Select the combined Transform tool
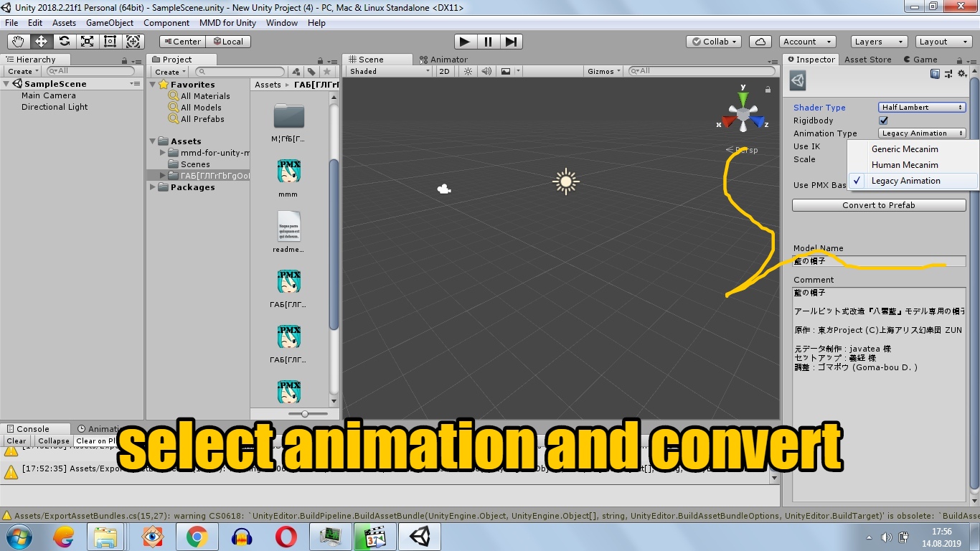 pyautogui.click(x=133, y=42)
